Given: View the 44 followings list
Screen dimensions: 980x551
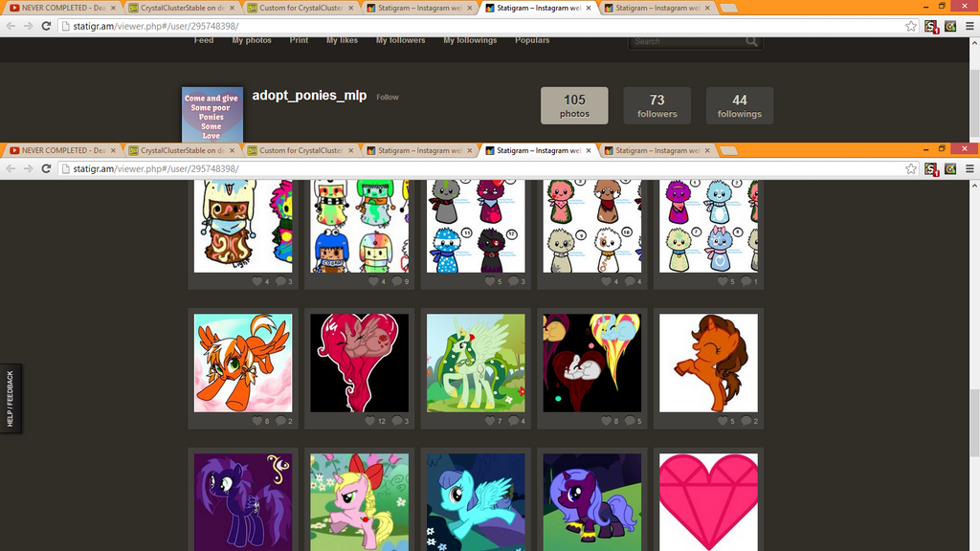Looking at the screenshot, I should tap(740, 105).
